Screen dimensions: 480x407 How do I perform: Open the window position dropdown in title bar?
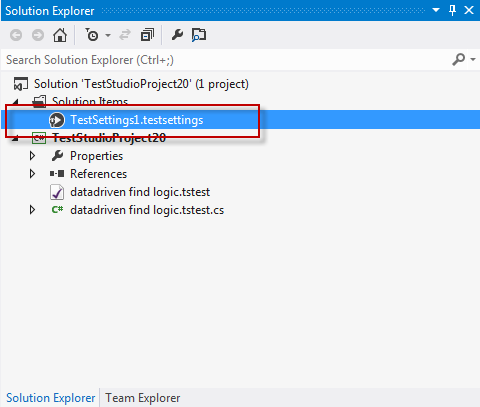click(x=436, y=10)
